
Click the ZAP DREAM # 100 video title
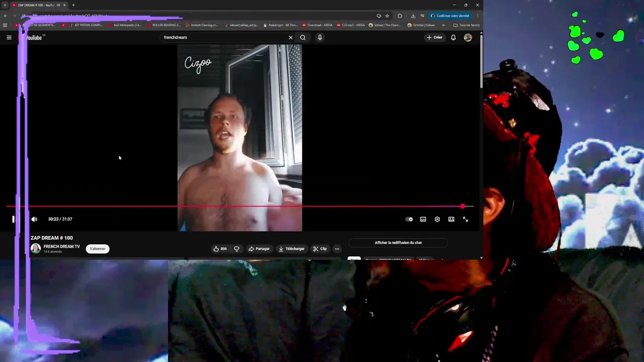tap(52, 238)
